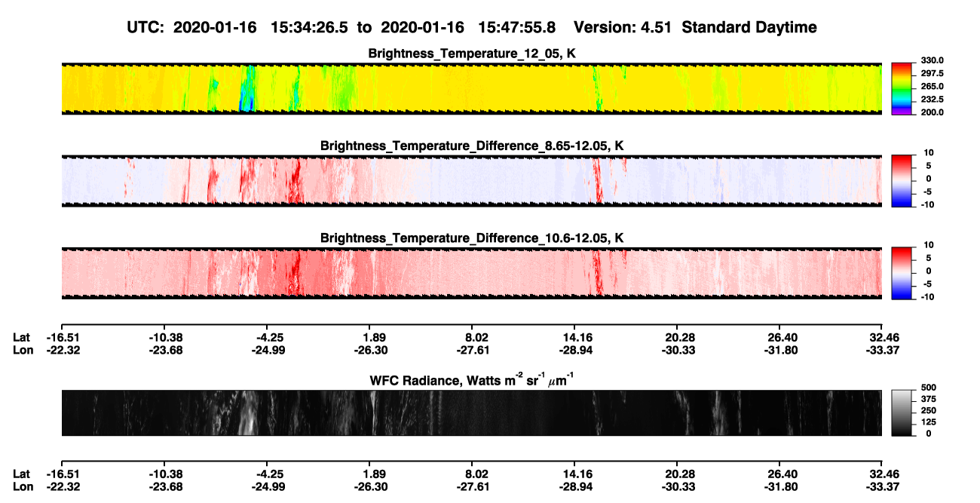Select the 10.6-12.05 difference image strip
Viewport: 980px width, 503px height.
[471, 274]
